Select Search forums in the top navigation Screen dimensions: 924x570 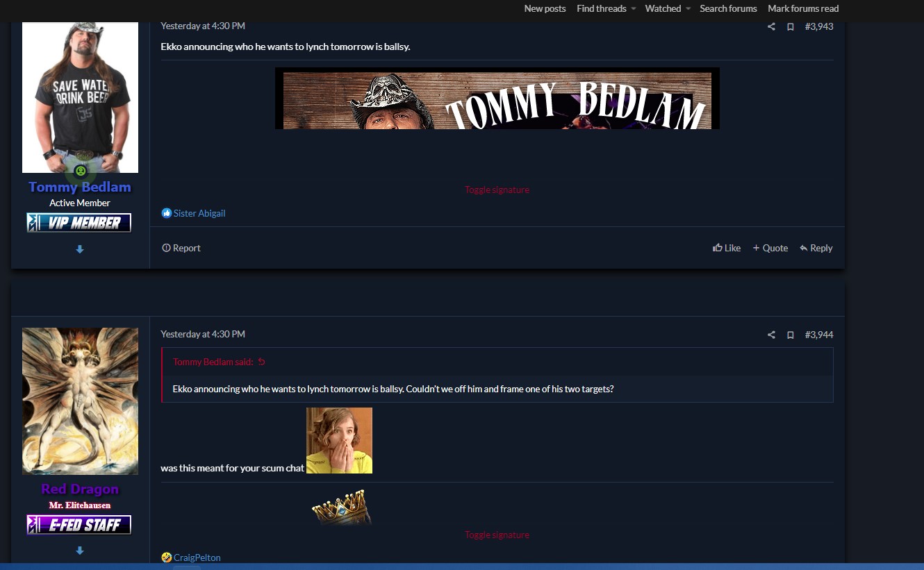[x=728, y=8]
